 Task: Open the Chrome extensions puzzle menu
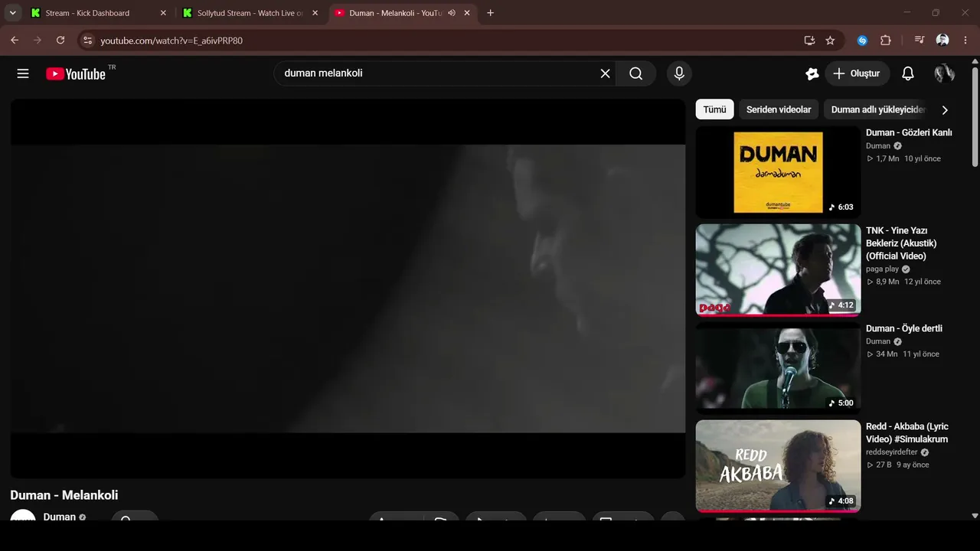[x=886, y=41]
